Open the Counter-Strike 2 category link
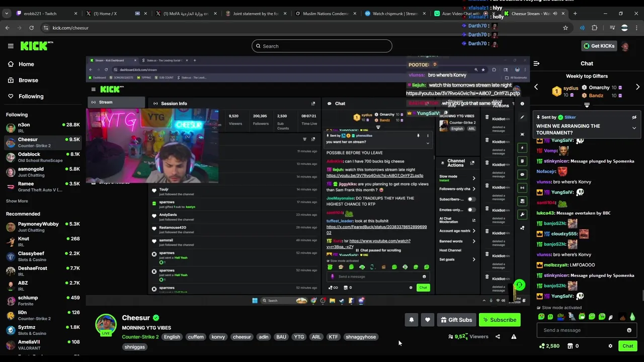Screen dimensions: 644x362 point(140,337)
